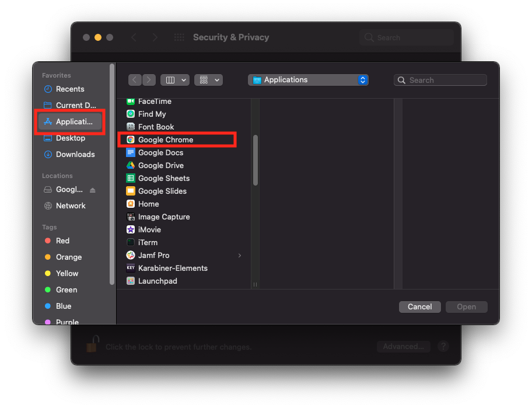Click the file list vertical scrollbar

coord(256,160)
